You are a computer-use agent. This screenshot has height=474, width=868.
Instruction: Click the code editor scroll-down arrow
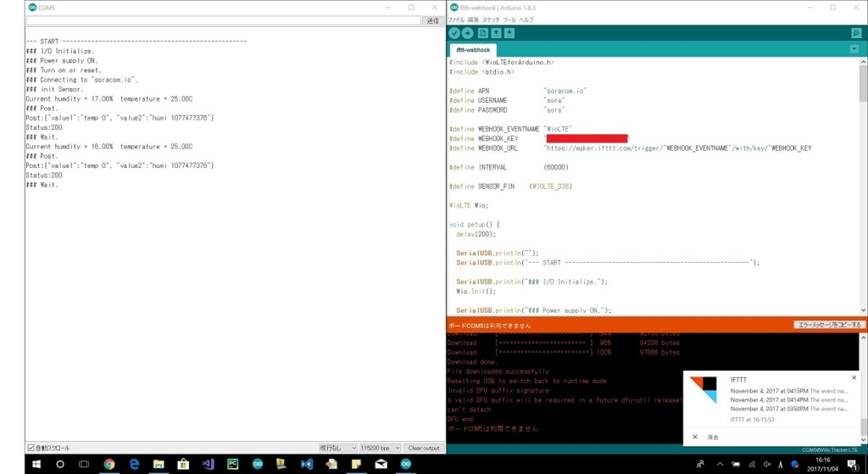[x=863, y=311]
